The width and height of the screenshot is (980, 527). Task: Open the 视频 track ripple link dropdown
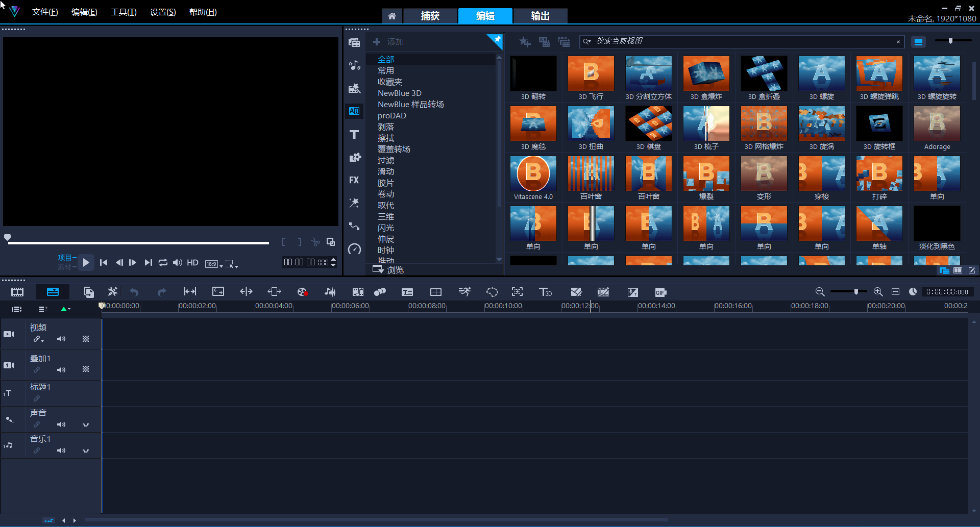(39, 339)
